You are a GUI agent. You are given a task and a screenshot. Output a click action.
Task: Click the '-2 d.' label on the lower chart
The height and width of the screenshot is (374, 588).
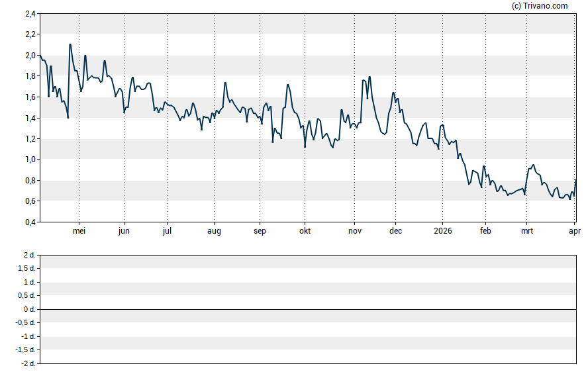click(x=28, y=363)
